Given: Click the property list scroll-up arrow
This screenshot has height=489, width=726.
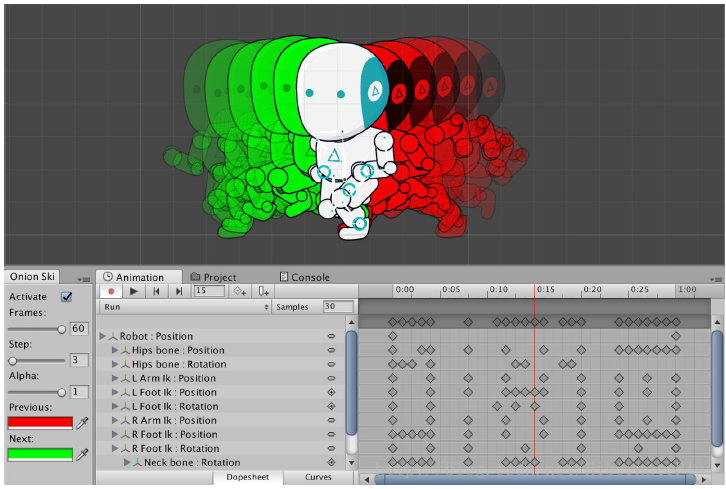Looking at the screenshot, I should pos(351,322).
